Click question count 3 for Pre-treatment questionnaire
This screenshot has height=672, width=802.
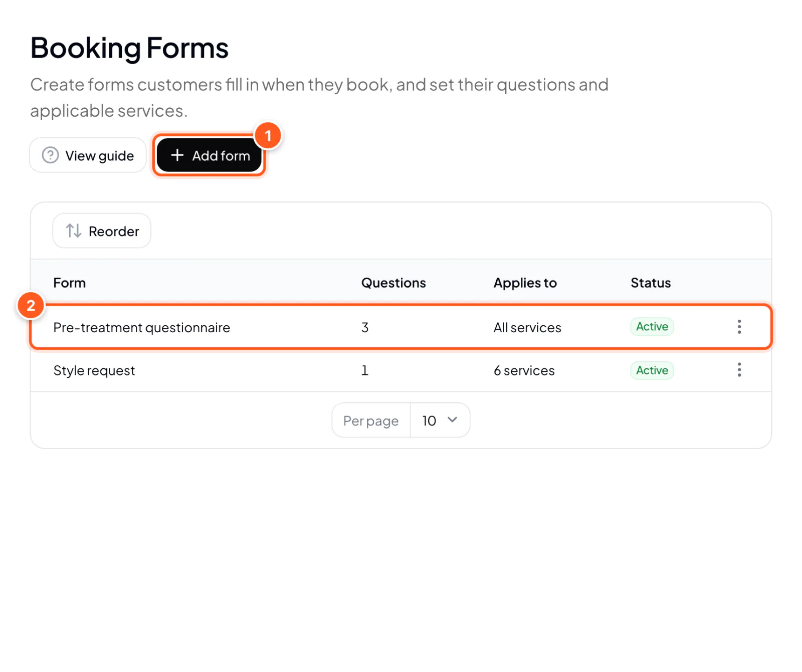click(365, 327)
